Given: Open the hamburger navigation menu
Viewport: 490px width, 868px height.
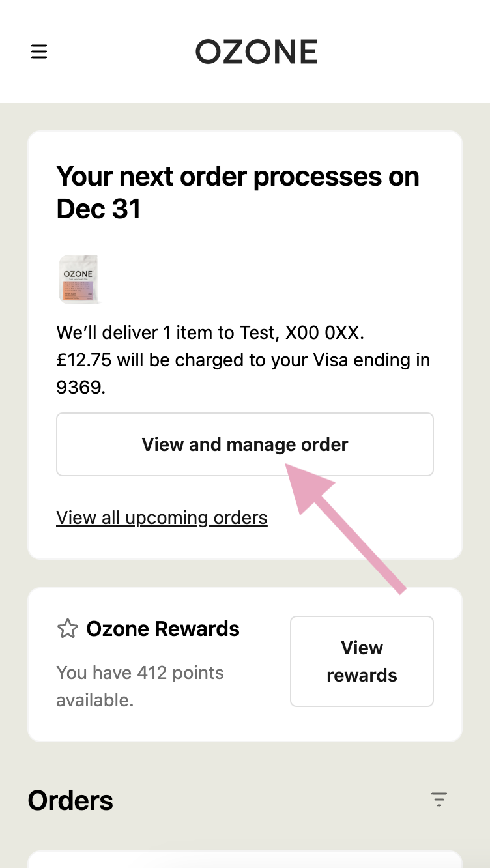Looking at the screenshot, I should coord(39,51).
